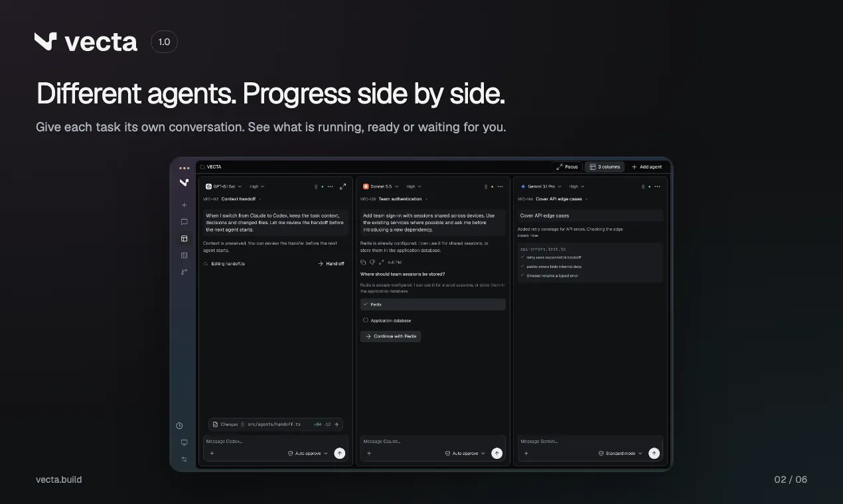The height and width of the screenshot is (504, 843).
Task: Click the vecta.build footer text
Action: 59,479
